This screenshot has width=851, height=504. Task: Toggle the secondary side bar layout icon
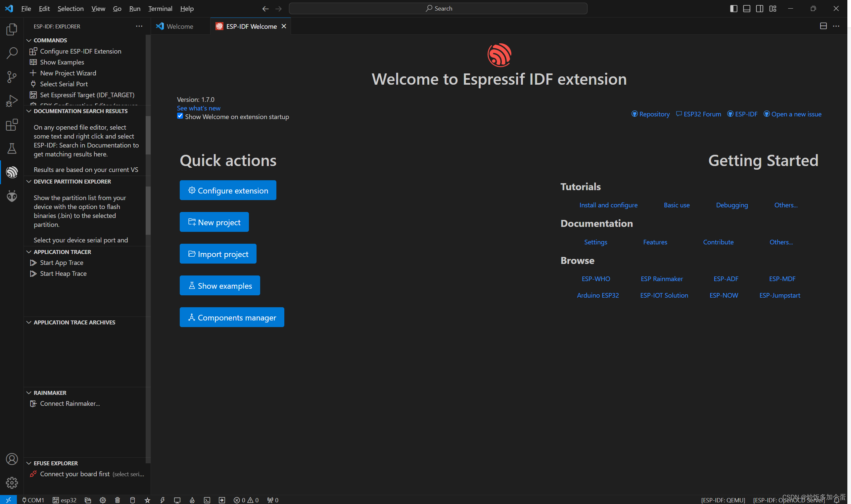[760, 9]
